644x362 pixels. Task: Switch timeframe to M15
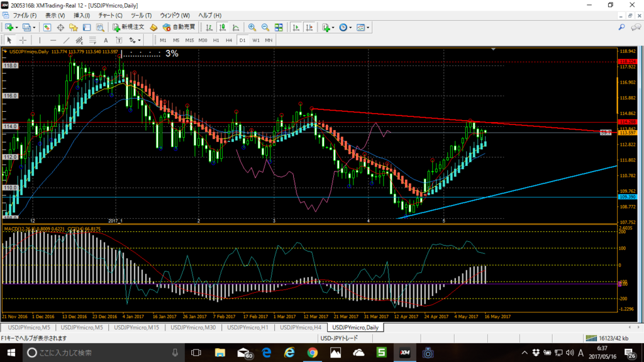click(x=189, y=40)
